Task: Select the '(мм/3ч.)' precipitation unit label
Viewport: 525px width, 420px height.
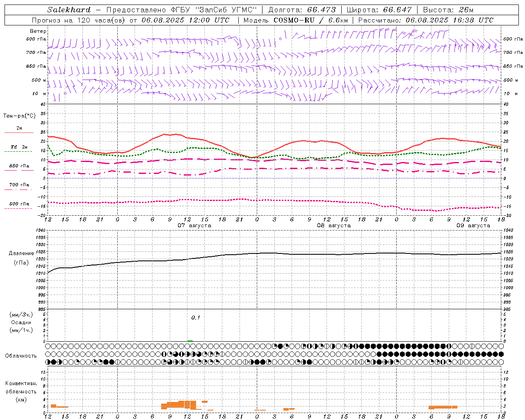Action: [21, 315]
